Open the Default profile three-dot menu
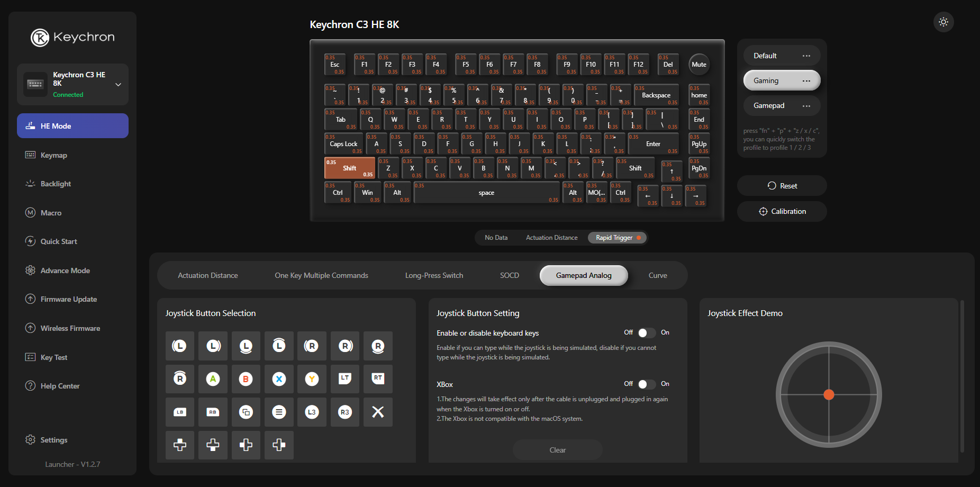Viewport: 980px width, 487px height. tap(806, 56)
